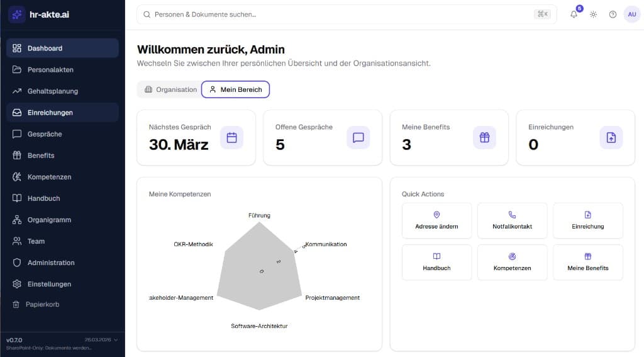Open Personalakten in the sidebar
Image resolution: width=644 pixels, height=357 pixels.
coord(50,70)
